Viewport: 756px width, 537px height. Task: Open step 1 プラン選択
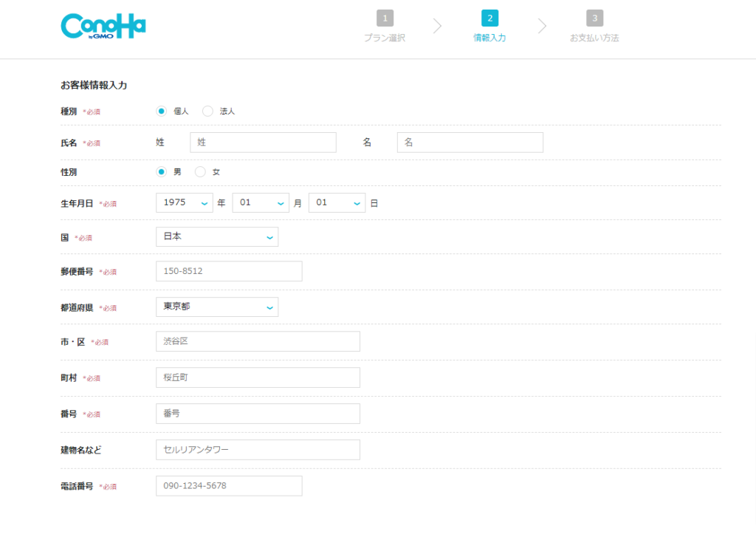[x=385, y=27]
